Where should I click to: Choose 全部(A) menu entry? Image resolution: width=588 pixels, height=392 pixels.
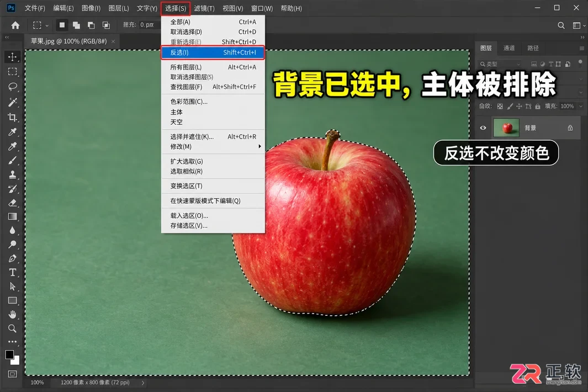click(x=213, y=22)
